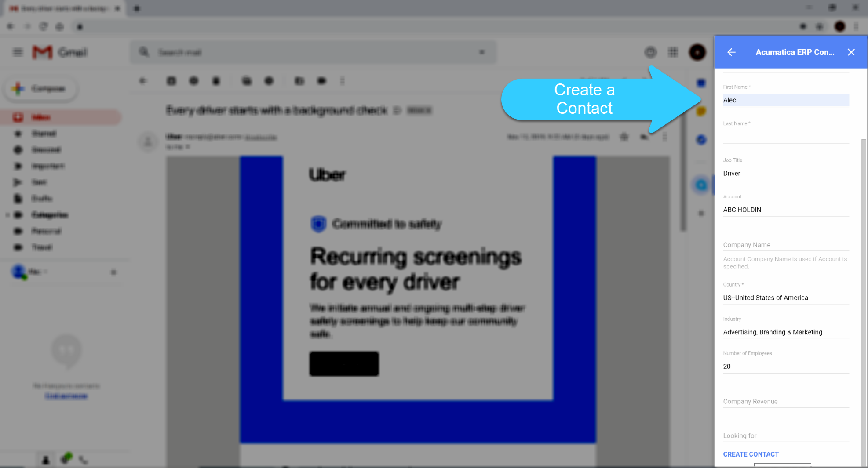Apply labels to this email
Screen dimensions: 868x468
(x=322, y=81)
